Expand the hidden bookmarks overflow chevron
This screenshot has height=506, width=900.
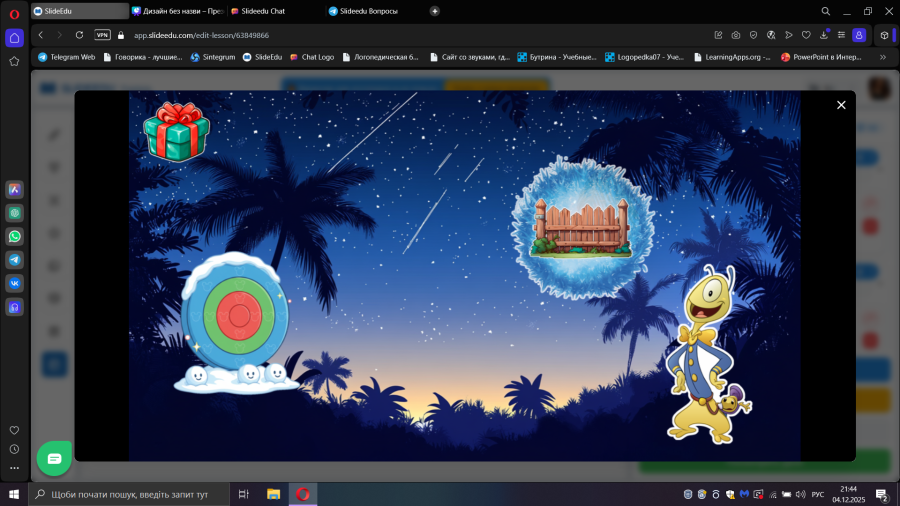click(x=882, y=57)
